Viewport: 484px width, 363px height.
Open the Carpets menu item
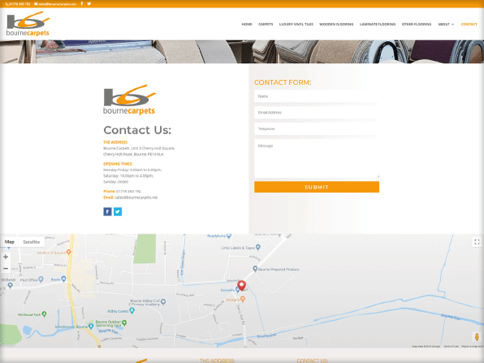[x=266, y=24]
